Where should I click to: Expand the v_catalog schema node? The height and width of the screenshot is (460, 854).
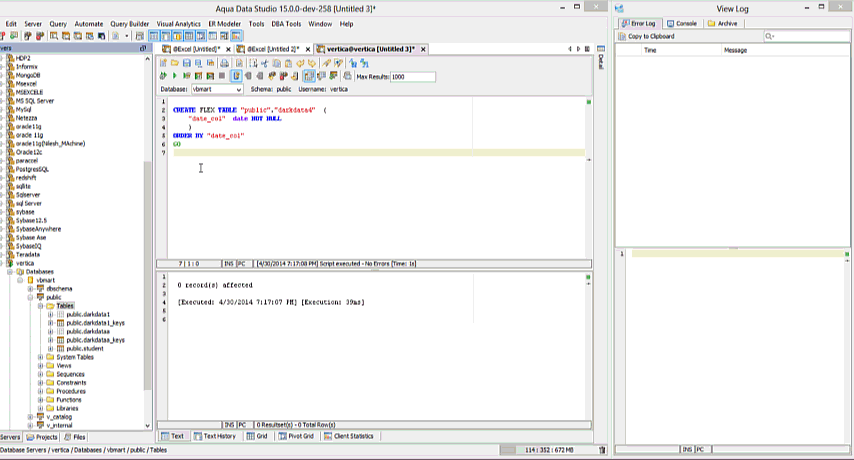click(30, 417)
